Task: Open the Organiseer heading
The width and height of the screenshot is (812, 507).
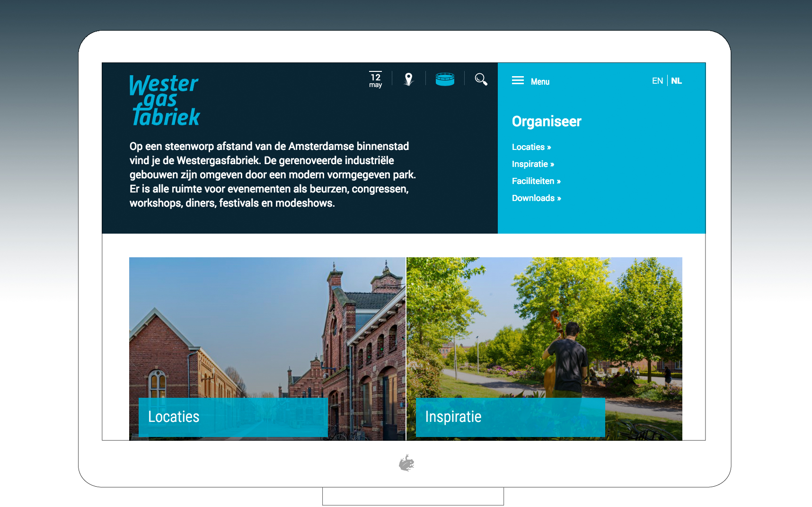Action: click(547, 122)
